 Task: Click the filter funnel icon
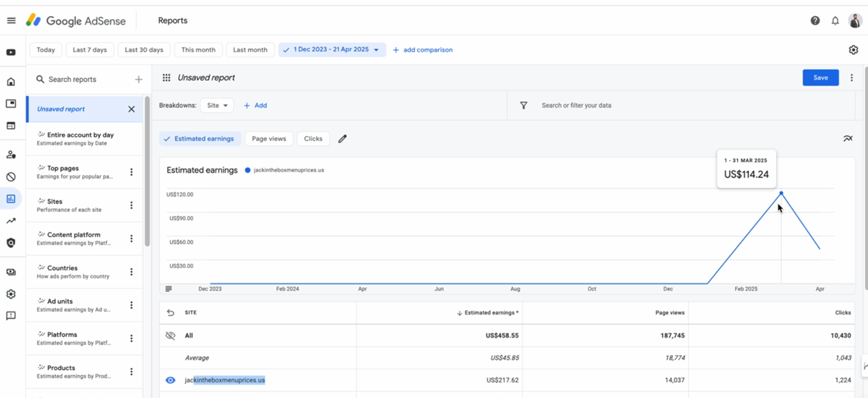tap(523, 105)
